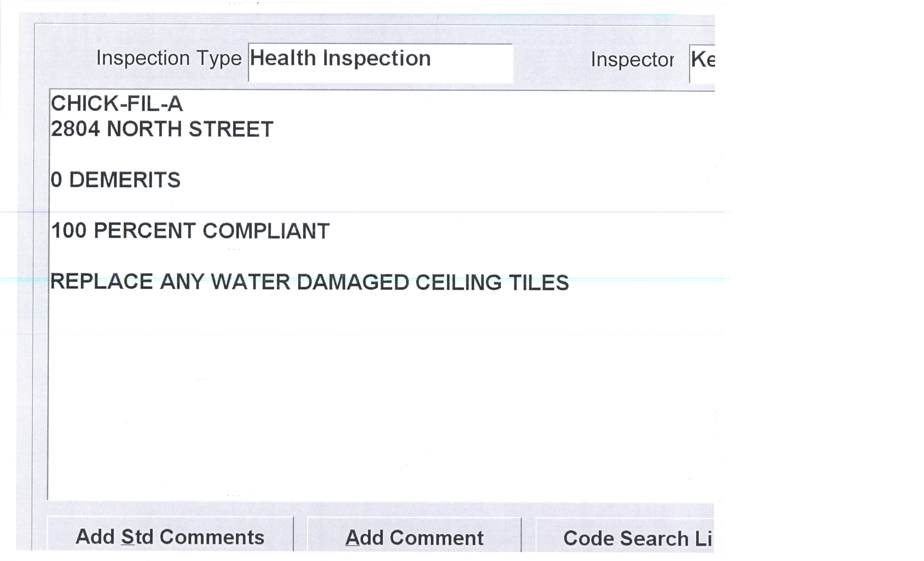Click the REPLACE ANY WATER DAMAGED line
The image size is (924, 561).
[x=309, y=282]
